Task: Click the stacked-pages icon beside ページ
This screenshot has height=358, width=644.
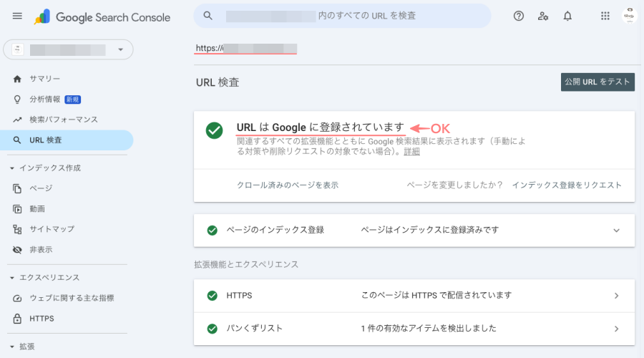Action: pos(17,188)
